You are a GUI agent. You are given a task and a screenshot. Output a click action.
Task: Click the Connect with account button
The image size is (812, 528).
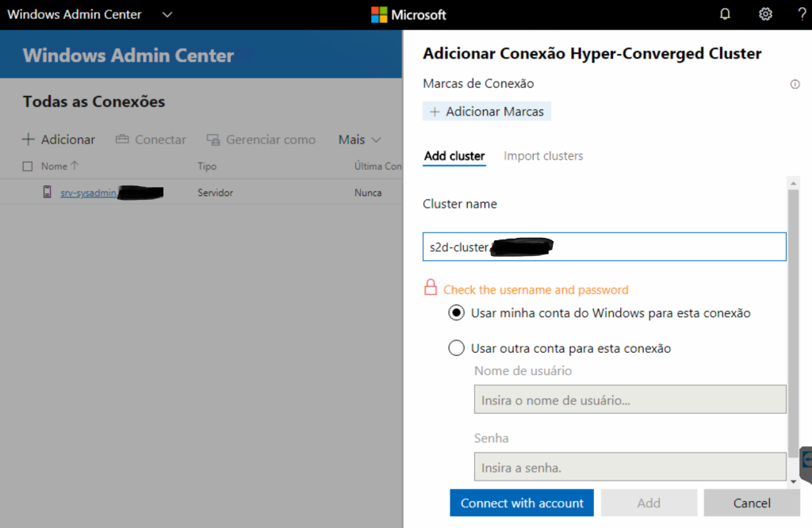coord(521,503)
